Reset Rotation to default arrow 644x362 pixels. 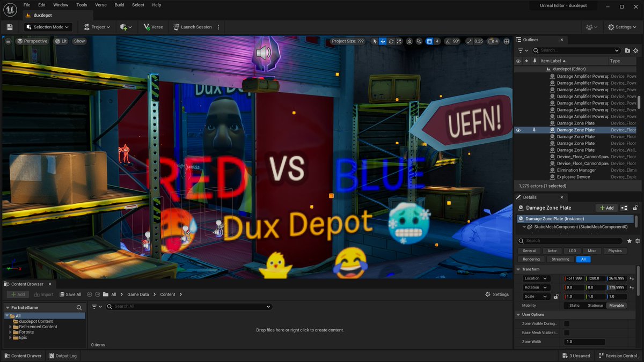632,287
